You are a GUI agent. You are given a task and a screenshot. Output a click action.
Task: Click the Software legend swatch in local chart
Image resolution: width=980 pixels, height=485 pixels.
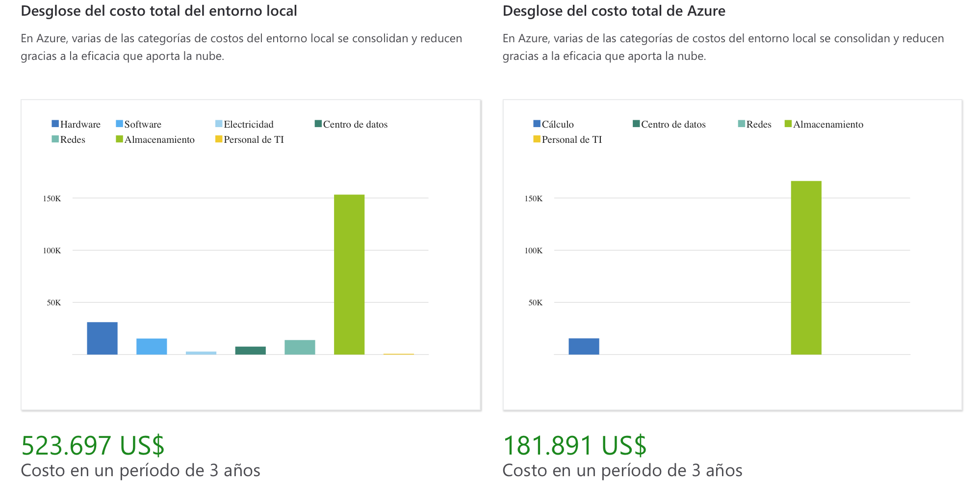click(x=119, y=124)
